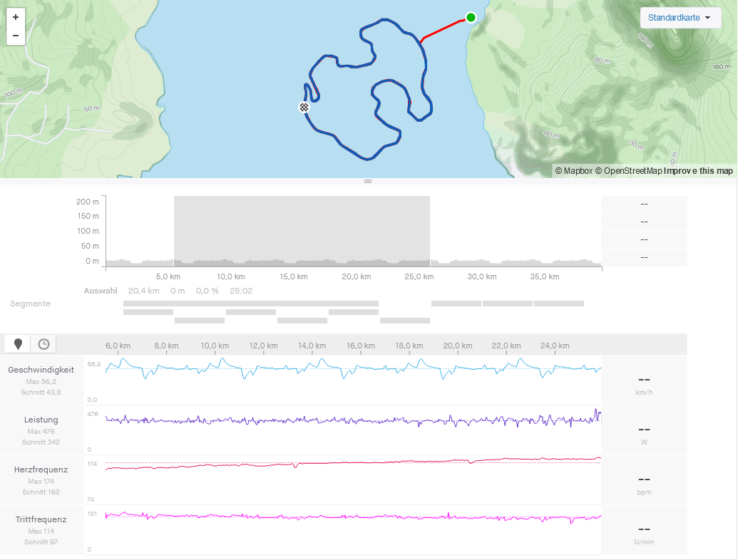Open the Standardkarte map style dropdown
738x560 pixels.
680,18
